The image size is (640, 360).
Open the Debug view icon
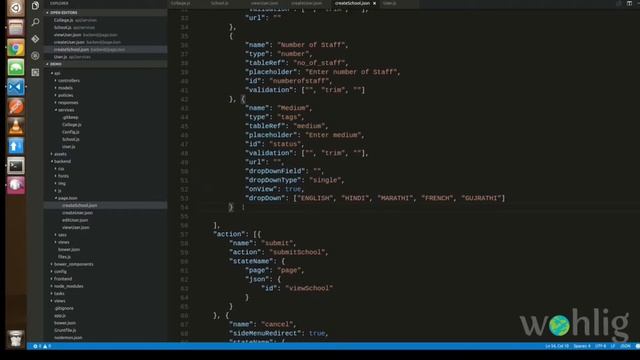point(36,56)
